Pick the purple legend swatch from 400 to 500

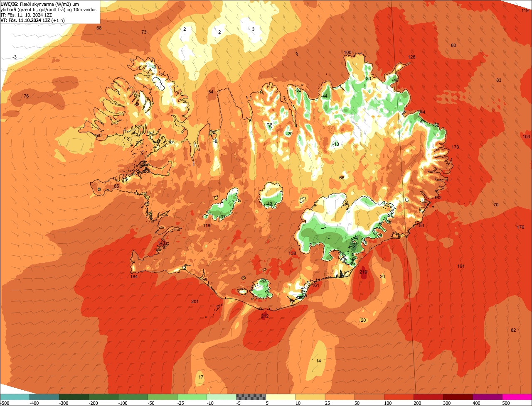[488, 397]
